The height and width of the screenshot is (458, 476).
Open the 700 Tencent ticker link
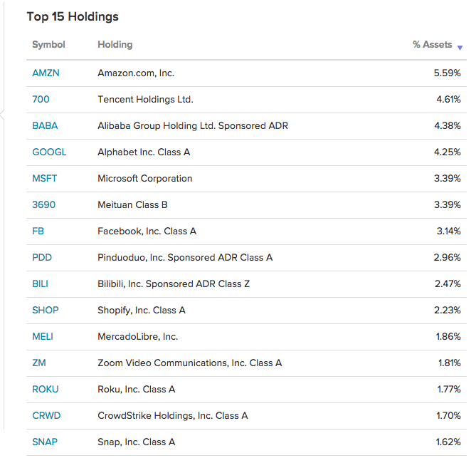point(41,100)
